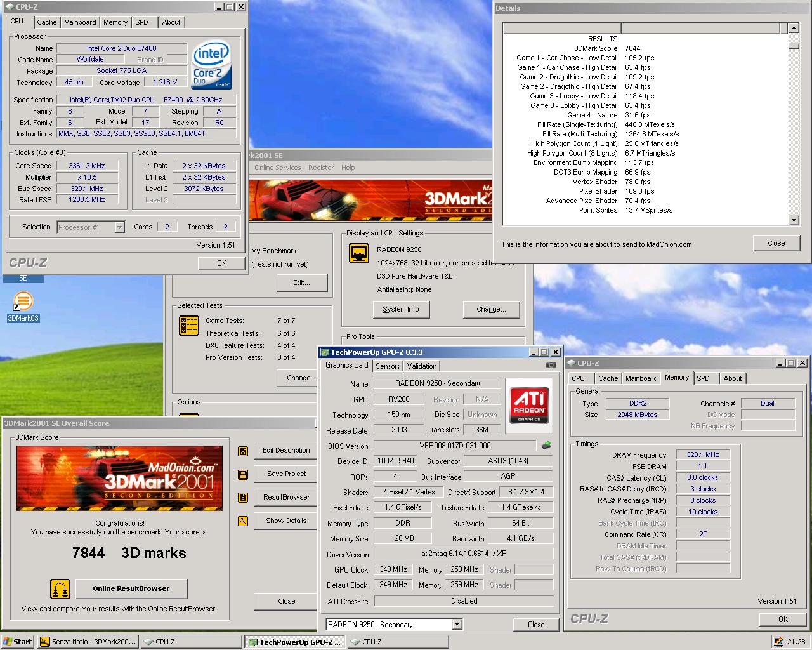Image resolution: width=812 pixels, height=650 pixels.
Task: Open Help menu in 3DMark
Action: (348, 168)
